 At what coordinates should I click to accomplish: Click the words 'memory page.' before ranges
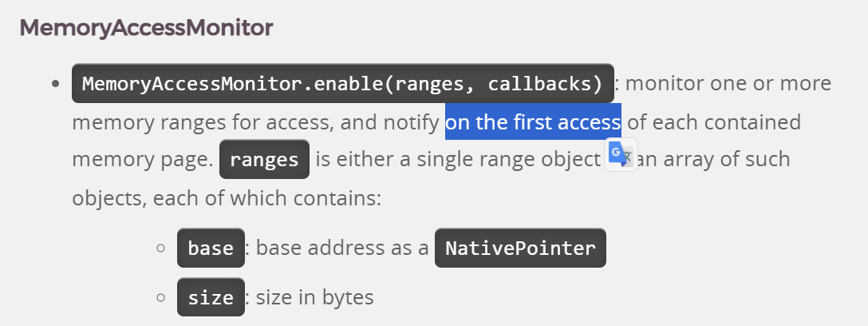tap(142, 159)
